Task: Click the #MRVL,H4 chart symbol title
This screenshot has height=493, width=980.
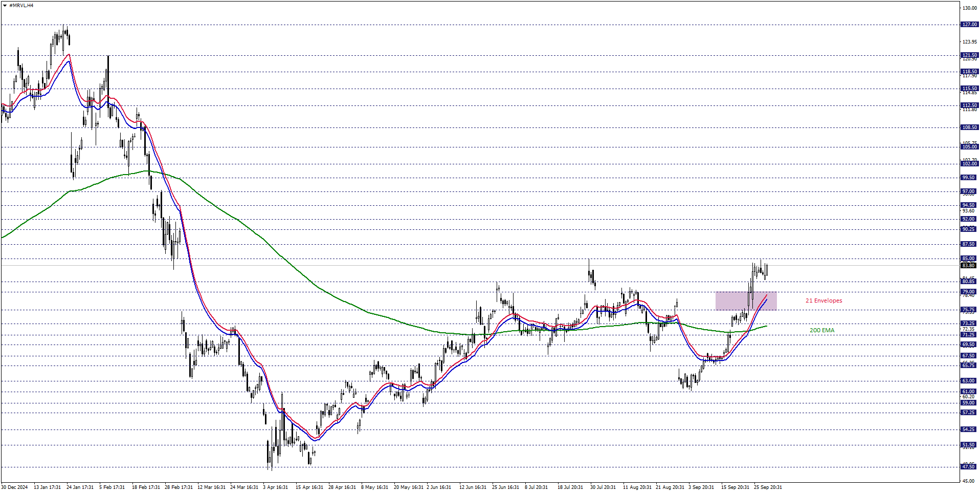Action: pos(21,5)
